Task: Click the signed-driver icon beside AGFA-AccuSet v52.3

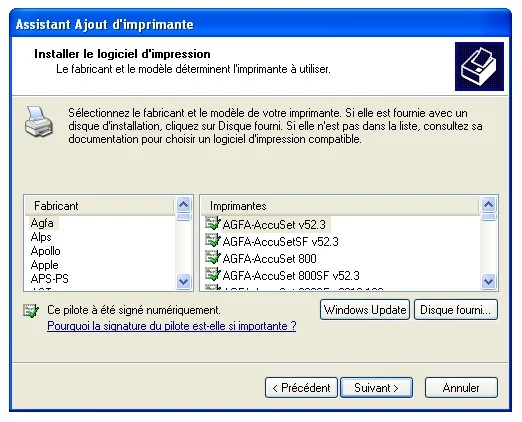Action: (212, 224)
